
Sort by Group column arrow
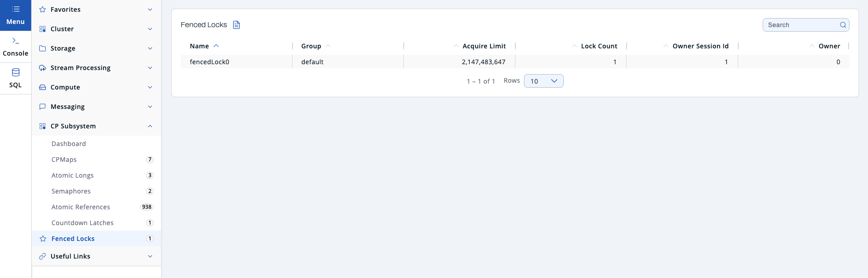328,46
